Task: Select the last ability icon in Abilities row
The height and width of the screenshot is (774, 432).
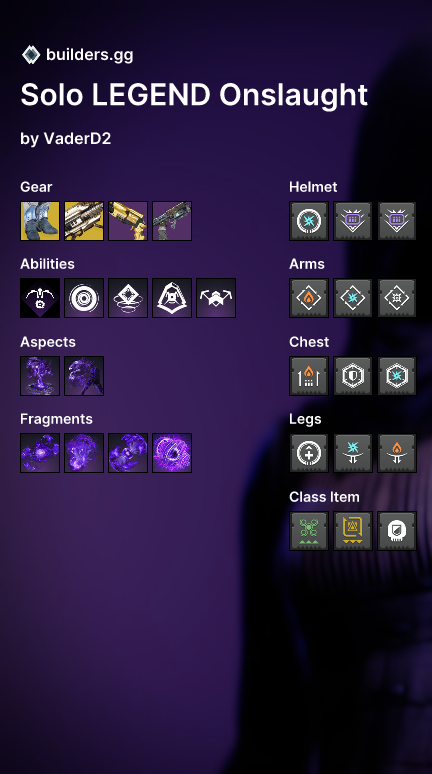Action: click(216, 298)
